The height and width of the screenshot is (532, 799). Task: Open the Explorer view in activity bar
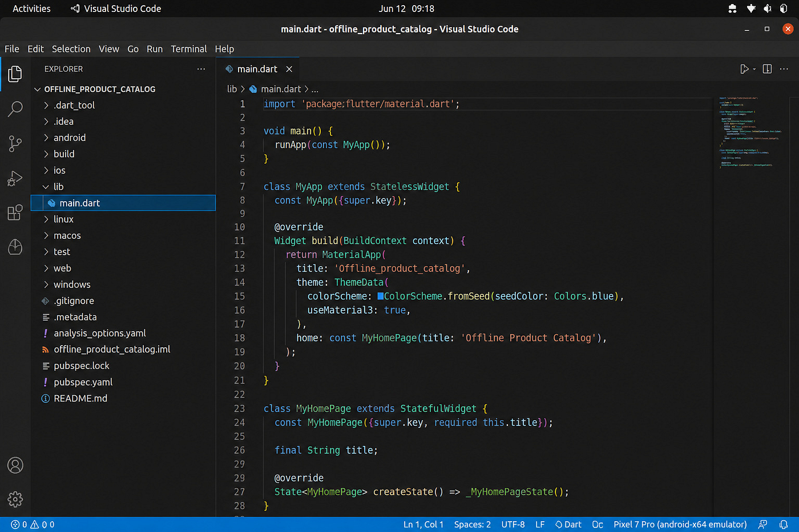click(15, 74)
